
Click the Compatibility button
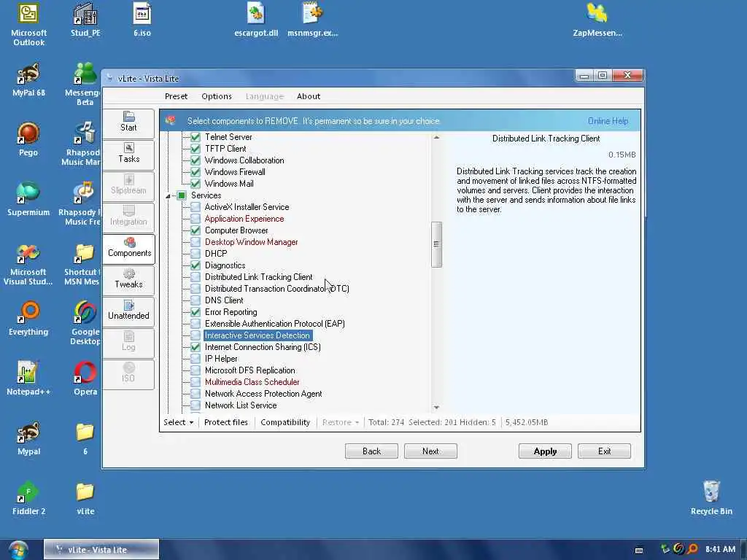[285, 422]
